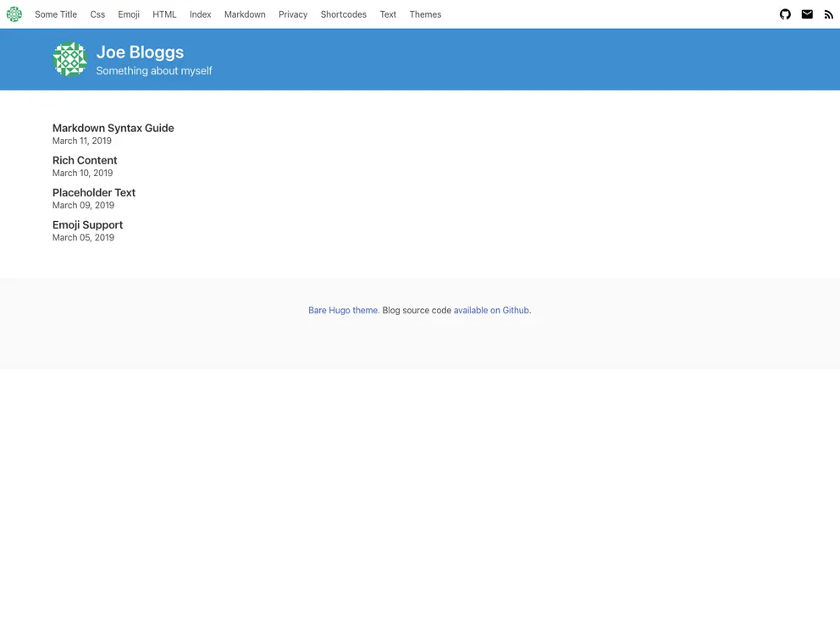Click the Rich Content post title
This screenshot has width=840, height=630.
click(x=85, y=160)
